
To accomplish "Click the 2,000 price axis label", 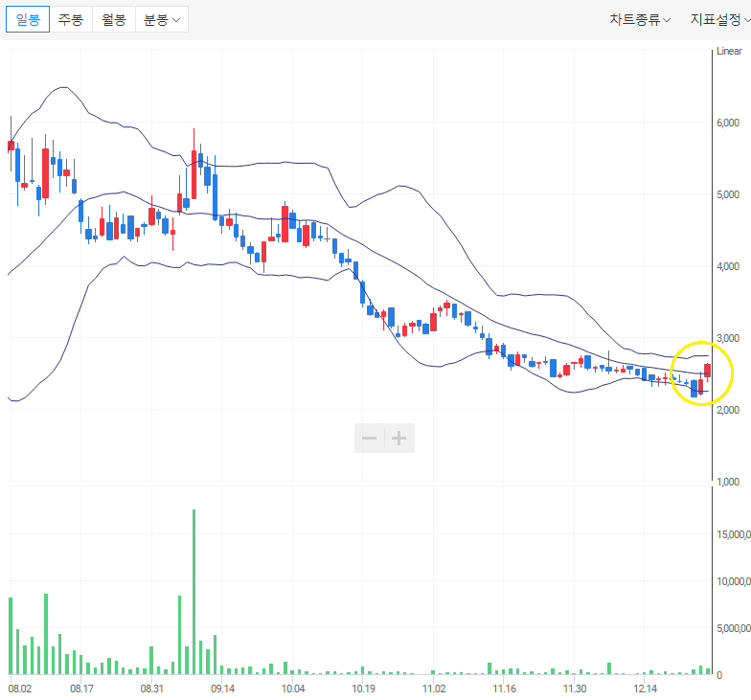I will (x=728, y=410).
